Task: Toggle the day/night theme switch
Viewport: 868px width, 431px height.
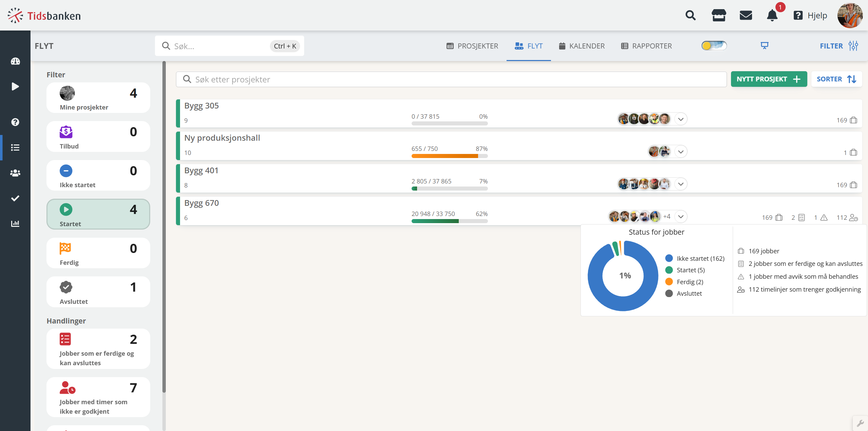Action: point(714,46)
